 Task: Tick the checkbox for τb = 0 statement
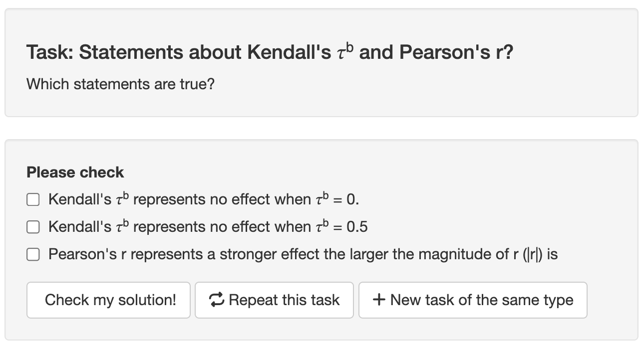[x=33, y=200]
